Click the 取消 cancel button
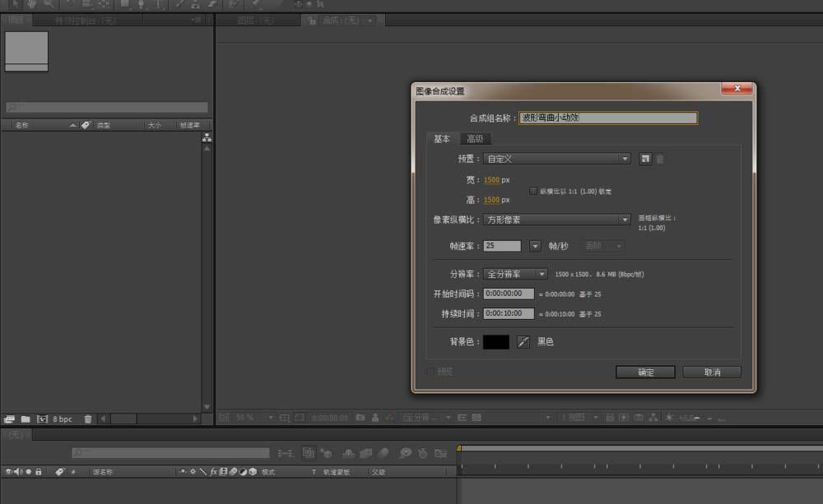 pyautogui.click(x=712, y=372)
